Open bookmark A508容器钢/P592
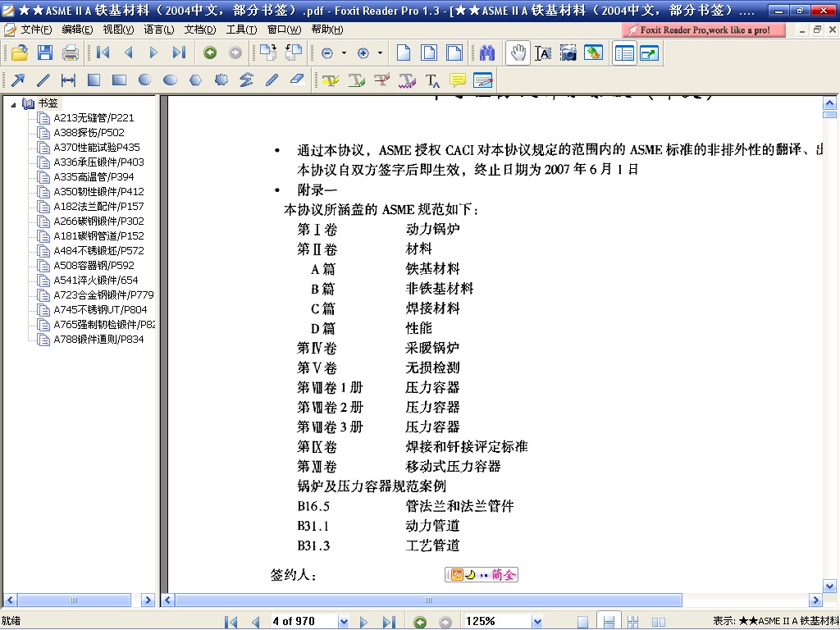The width and height of the screenshot is (840, 630). pos(94,265)
